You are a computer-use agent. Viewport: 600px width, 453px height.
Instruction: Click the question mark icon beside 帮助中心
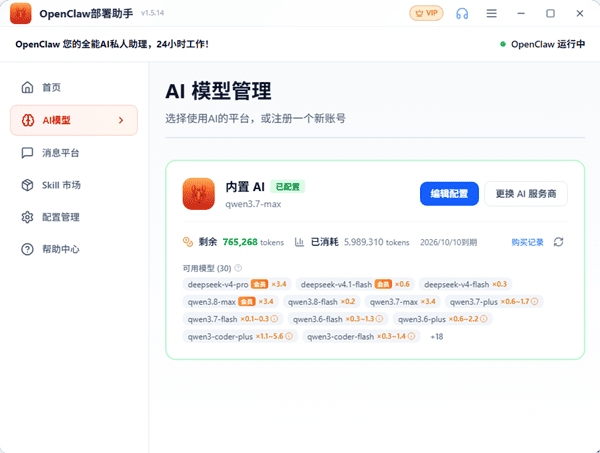(27, 249)
